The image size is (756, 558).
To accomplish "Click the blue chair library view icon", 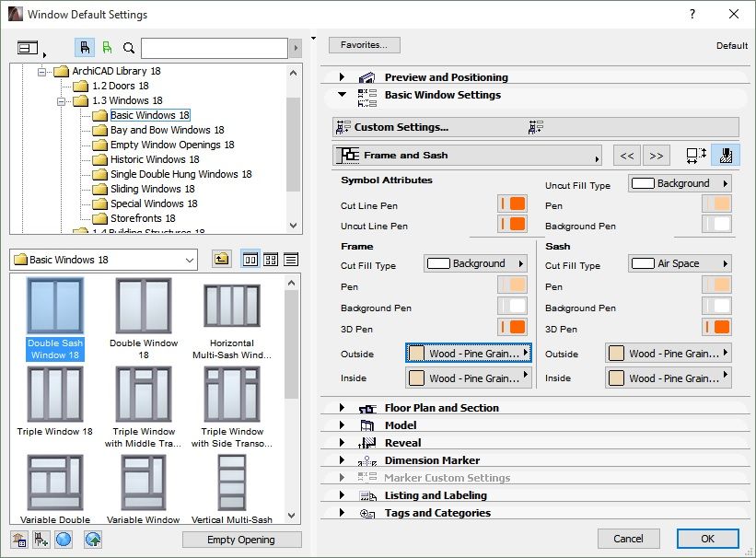I will [84, 48].
